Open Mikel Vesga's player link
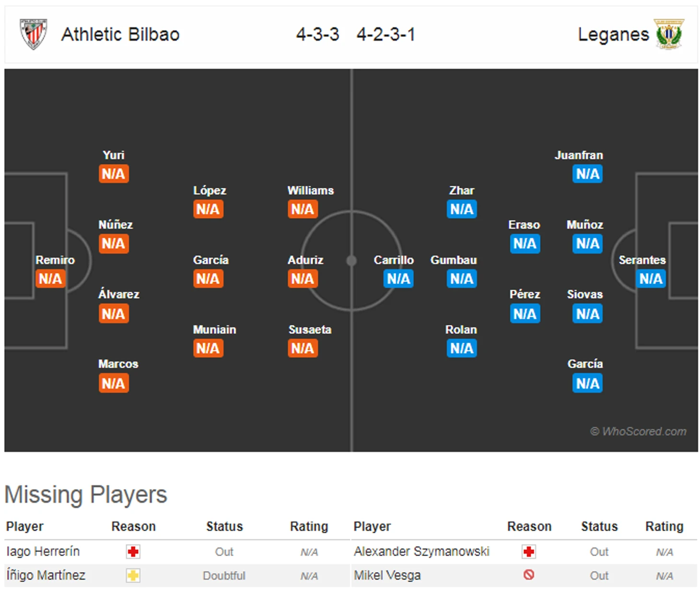 point(387,575)
